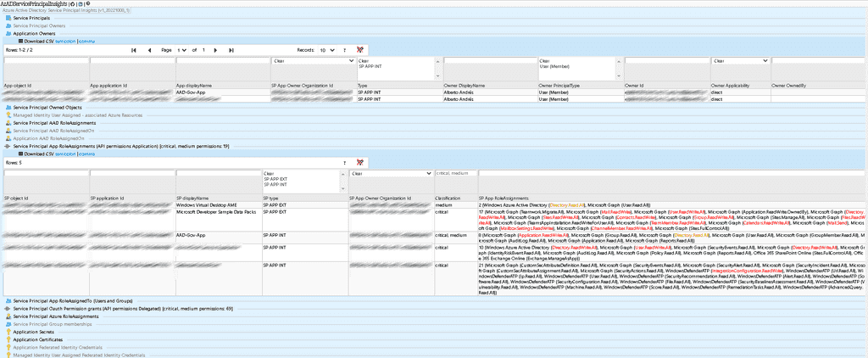Click App application Id filter field

point(132,60)
